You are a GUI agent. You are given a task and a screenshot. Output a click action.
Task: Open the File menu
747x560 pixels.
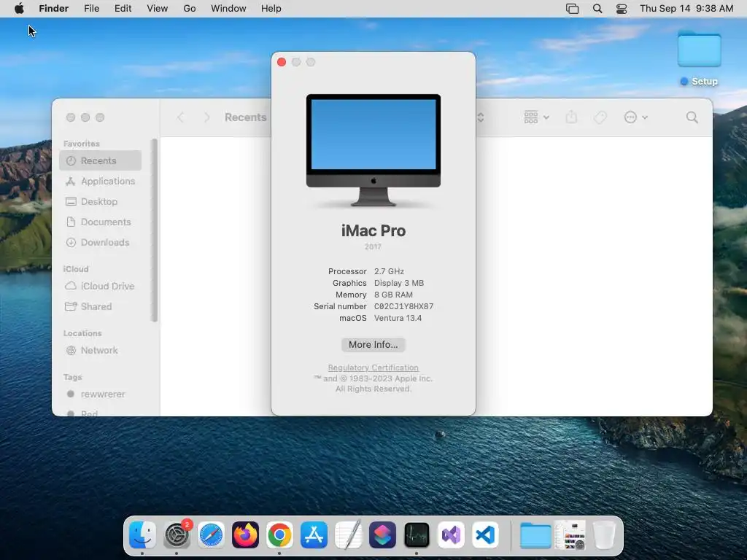(x=91, y=9)
